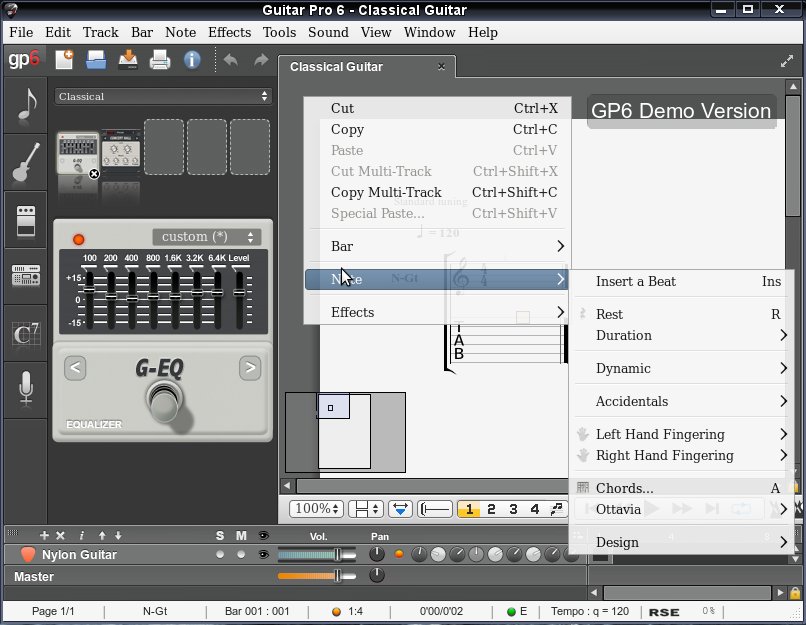Viewport: 806px width, 625px height.
Task: Move the track down
Action: pos(118,536)
